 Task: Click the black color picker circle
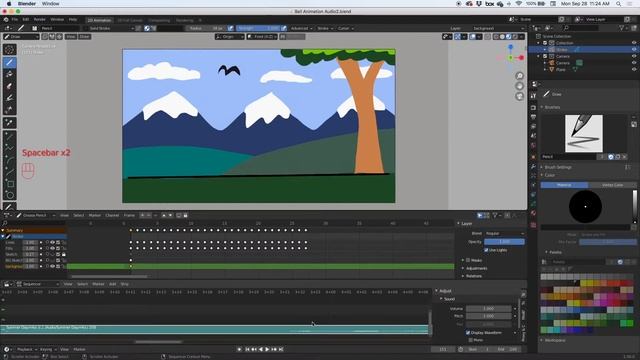(585, 207)
